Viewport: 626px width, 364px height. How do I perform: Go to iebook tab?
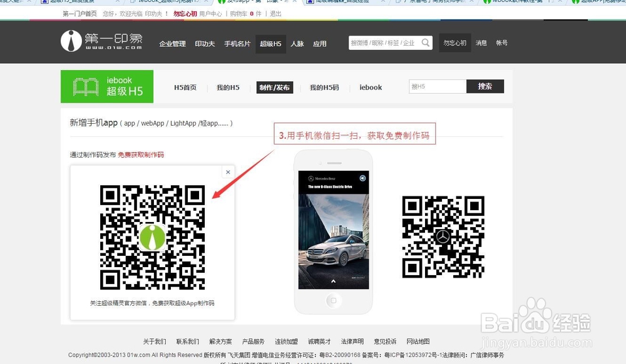371,88
